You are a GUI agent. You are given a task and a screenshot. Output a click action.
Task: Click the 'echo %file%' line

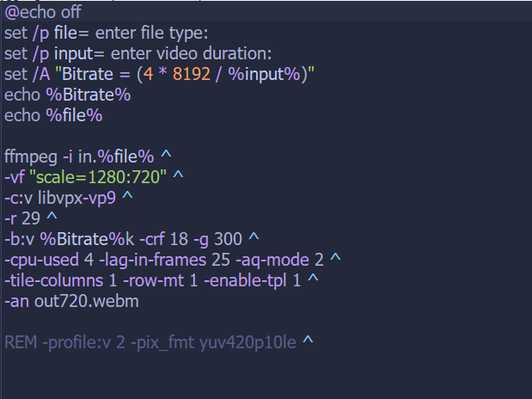pos(53,115)
